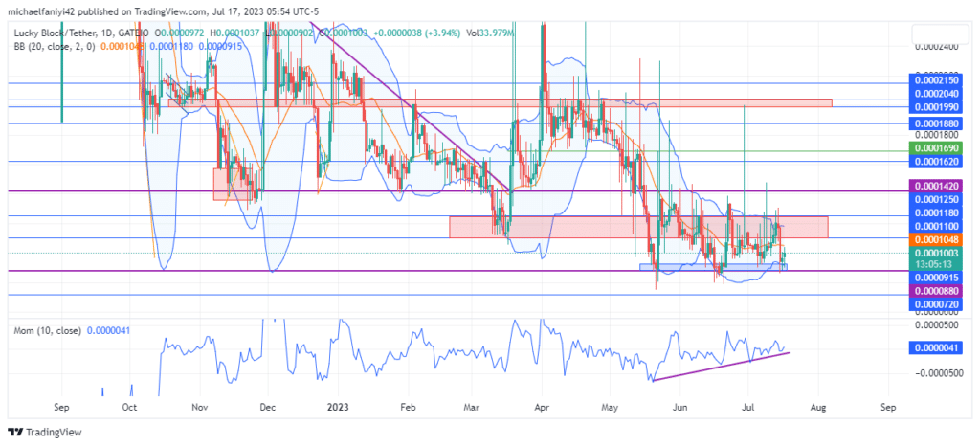Click the Mom (10, close) indicator legend
The height and width of the screenshot is (446, 980).
pos(48,330)
